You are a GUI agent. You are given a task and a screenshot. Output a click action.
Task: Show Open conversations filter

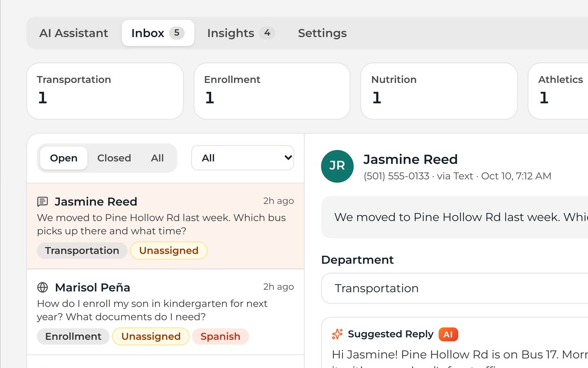(x=64, y=158)
